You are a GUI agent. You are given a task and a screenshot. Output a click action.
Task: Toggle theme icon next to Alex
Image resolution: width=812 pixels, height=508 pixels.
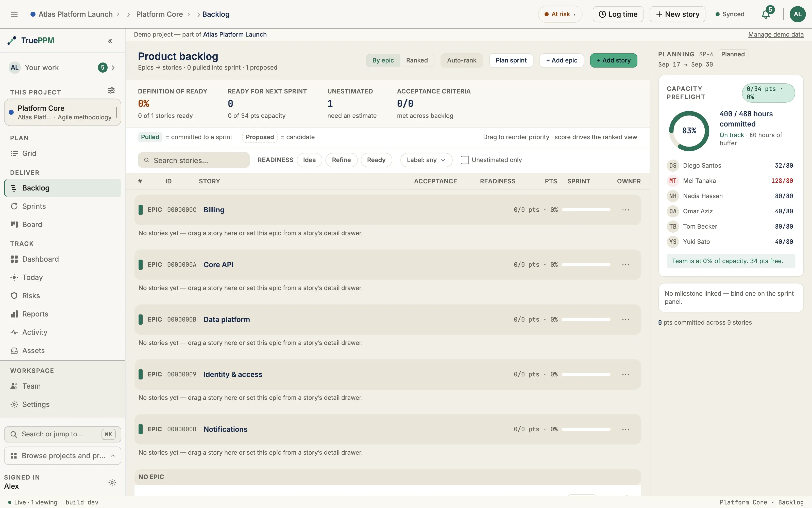[112, 482]
